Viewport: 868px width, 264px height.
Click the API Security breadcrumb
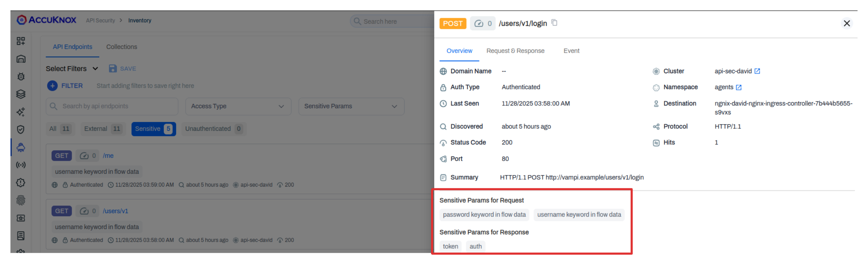click(x=100, y=21)
